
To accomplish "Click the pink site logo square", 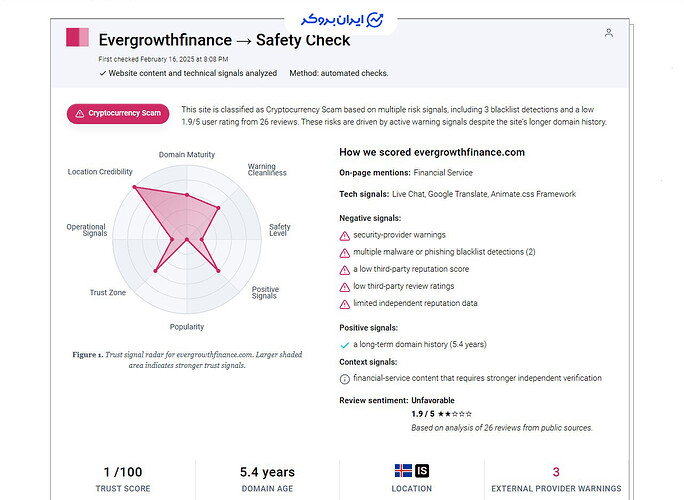I will coord(77,37).
